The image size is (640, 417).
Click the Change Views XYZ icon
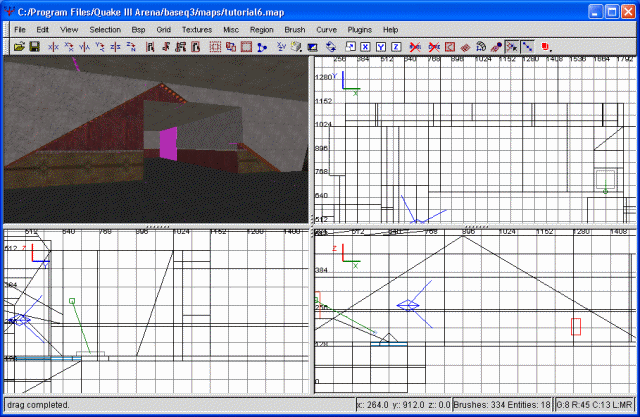click(x=281, y=47)
